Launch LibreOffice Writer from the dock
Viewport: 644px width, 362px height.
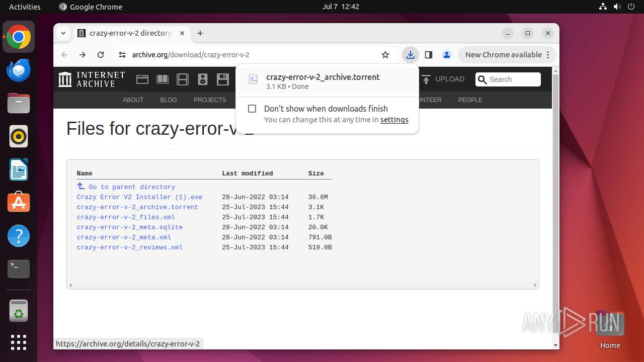(x=19, y=169)
